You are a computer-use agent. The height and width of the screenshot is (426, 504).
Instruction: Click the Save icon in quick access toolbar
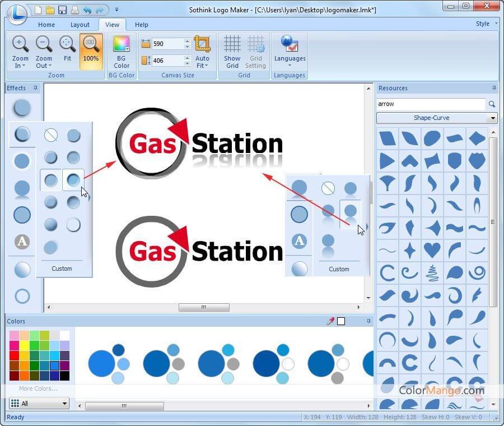[63, 10]
